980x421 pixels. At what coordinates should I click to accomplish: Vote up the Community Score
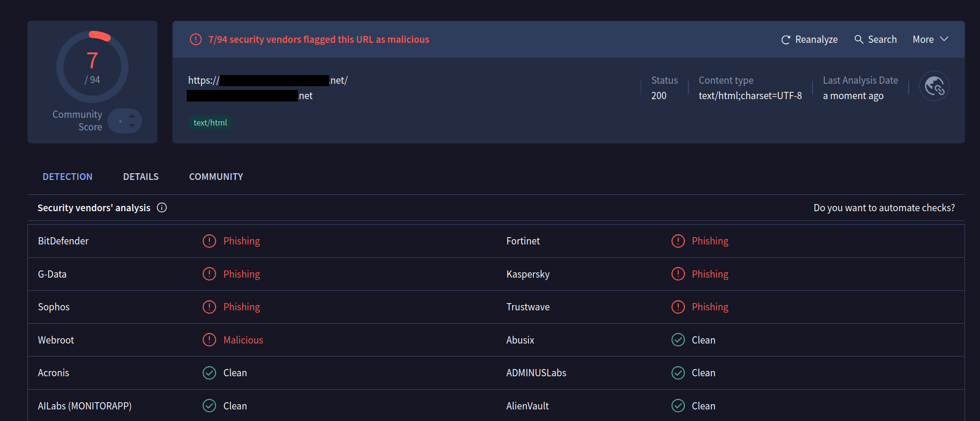click(x=132, y=116)
